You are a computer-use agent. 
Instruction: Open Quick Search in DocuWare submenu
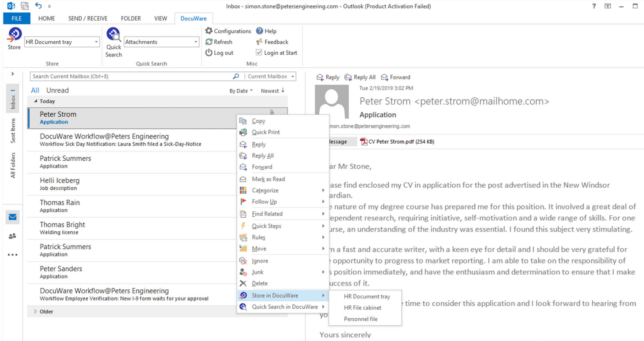point(283,307)
